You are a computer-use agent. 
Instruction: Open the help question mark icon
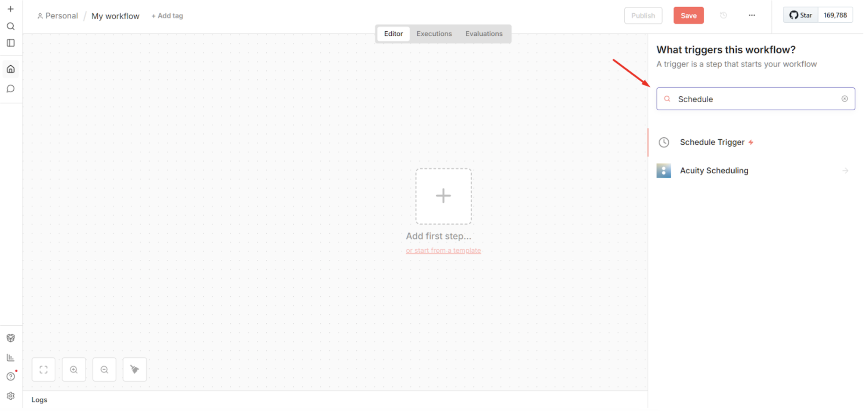tap(11, 376)
